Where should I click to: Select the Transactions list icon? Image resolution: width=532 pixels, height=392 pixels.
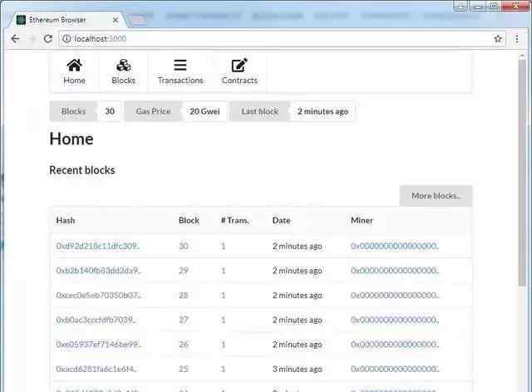(x=180, y=66)
